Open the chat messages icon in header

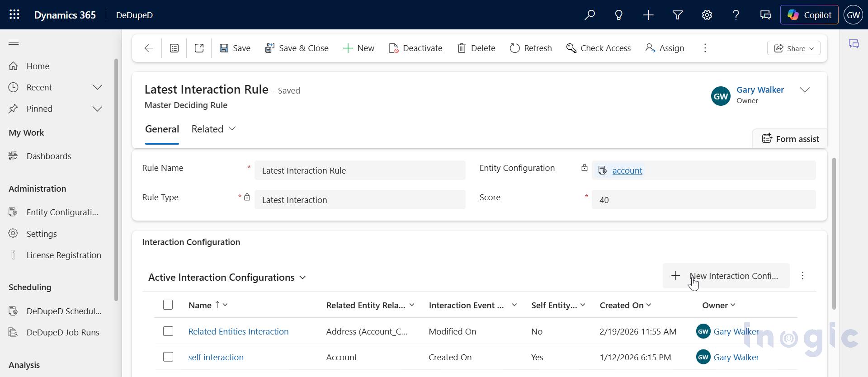tap(765, 15)
